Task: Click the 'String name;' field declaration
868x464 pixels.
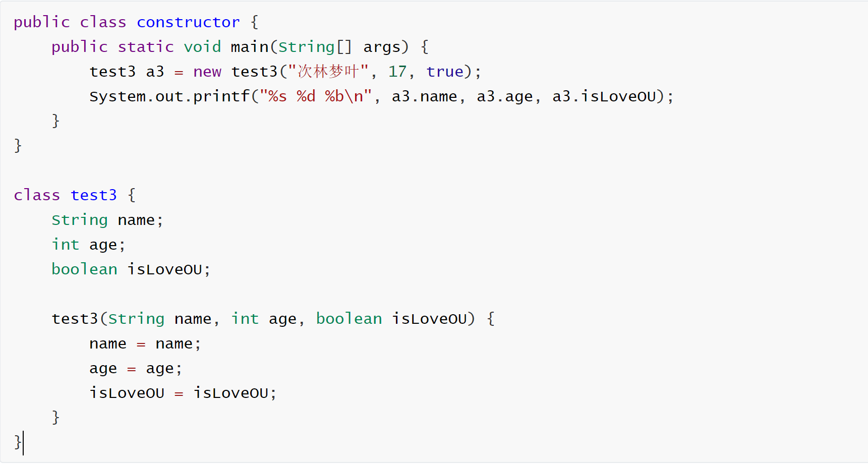Action: (107, 220)
